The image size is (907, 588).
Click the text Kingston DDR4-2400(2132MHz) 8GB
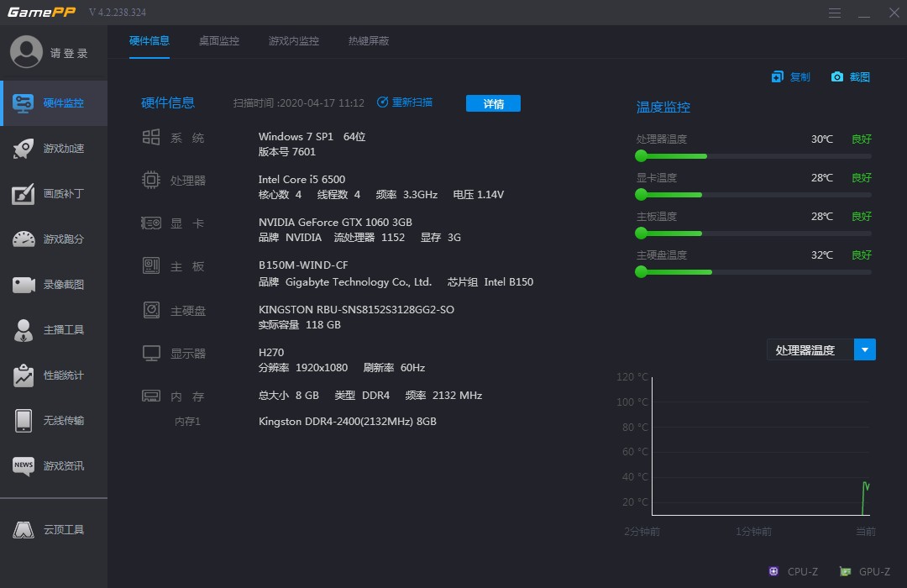click(x=348, y=422)
